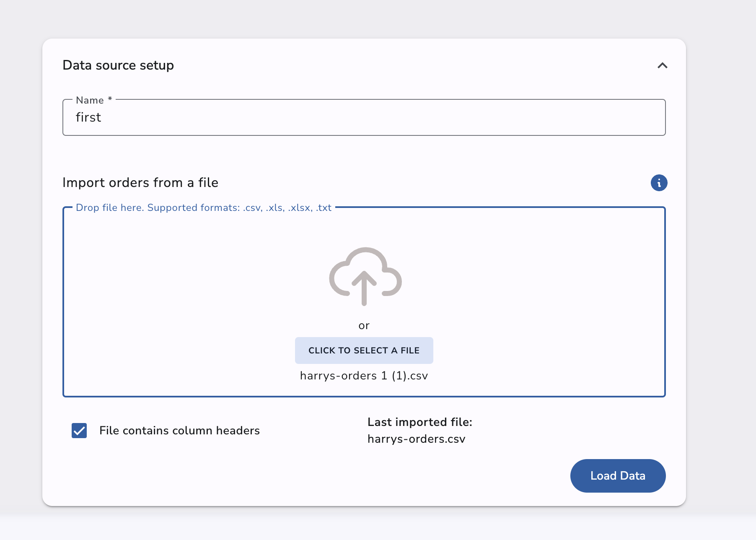Click the 'Last imported file:' label
The width and height of the screenshot is (756, 540).
tap(419, 422)
